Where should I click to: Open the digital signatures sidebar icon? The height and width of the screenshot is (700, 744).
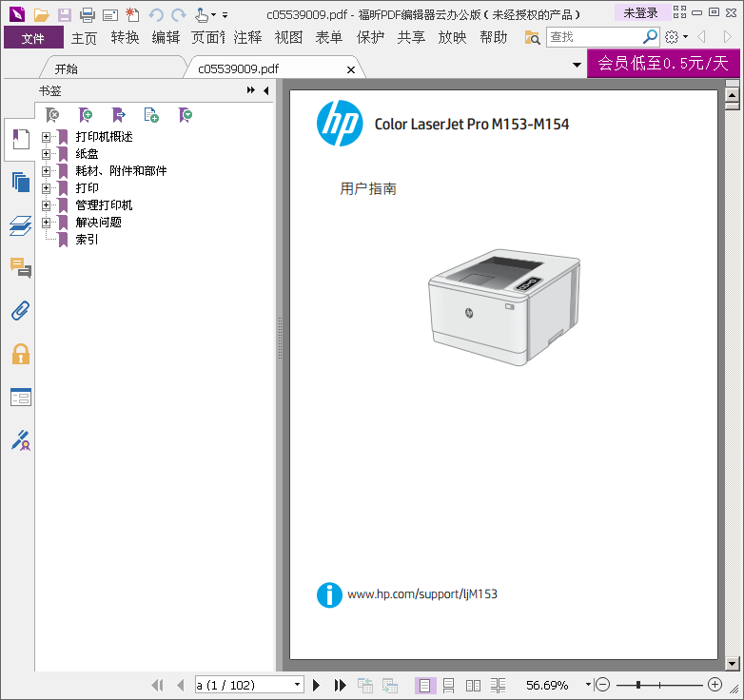(20, 440)
